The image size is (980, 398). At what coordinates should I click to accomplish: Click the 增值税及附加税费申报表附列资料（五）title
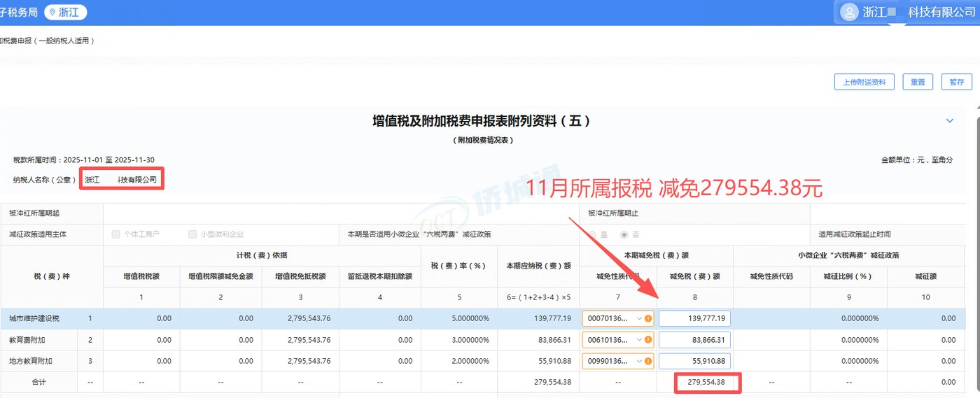coord(482,121)
